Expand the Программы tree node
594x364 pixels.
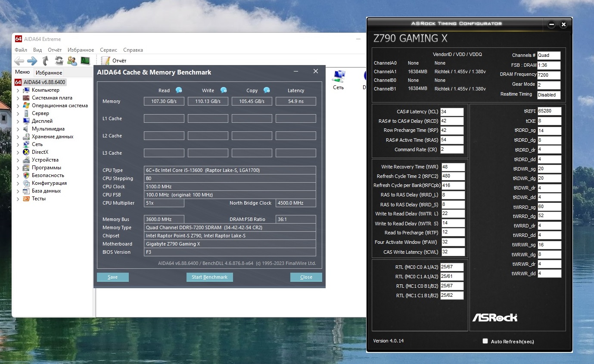pos(18,168)
